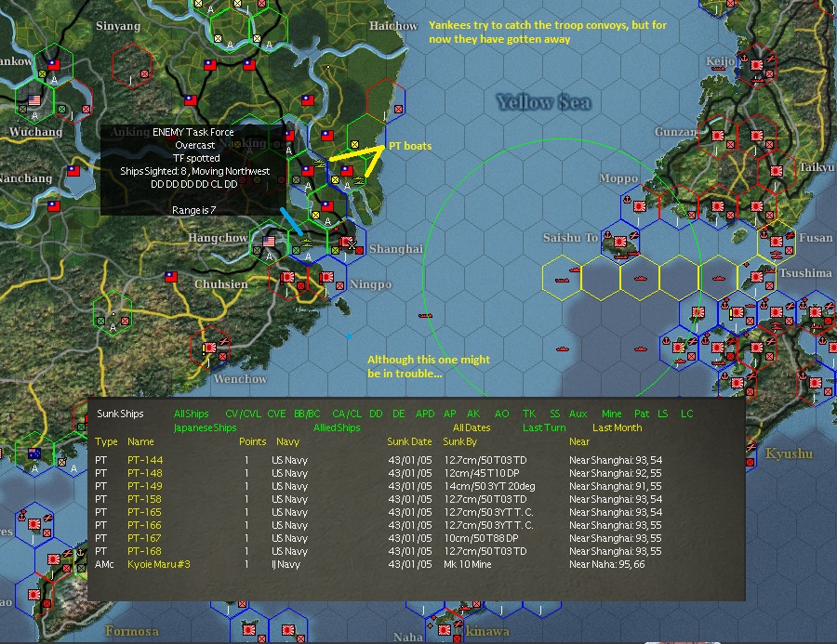Image resolution: width=837 pixels, height=644 pixels.
Task: Select the US flag unit near Wuchang
Action: tap(34, 100)
